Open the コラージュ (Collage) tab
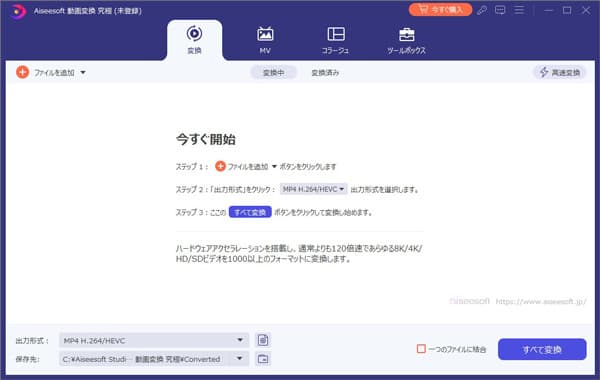This screenshot has height=380, width=600. [x=336, y=40]
